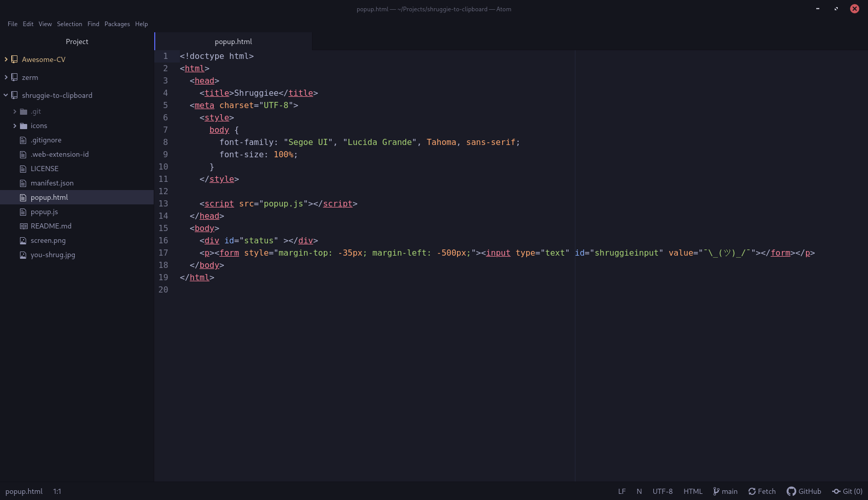Click the README.md book icon

coord(24,226)
